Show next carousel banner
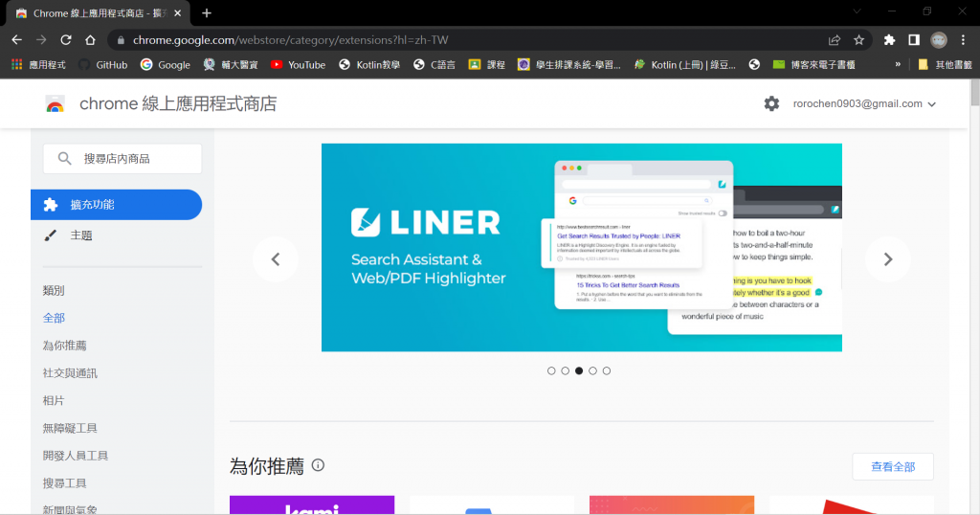980x515 pixels. click(887, 259)
